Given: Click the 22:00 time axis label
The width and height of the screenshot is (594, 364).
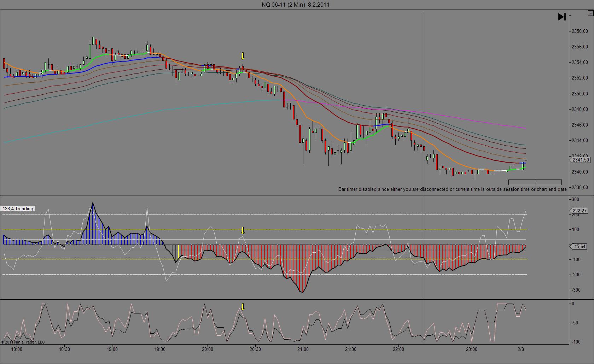Looking at the screenshot, I should tap(398, 349).
